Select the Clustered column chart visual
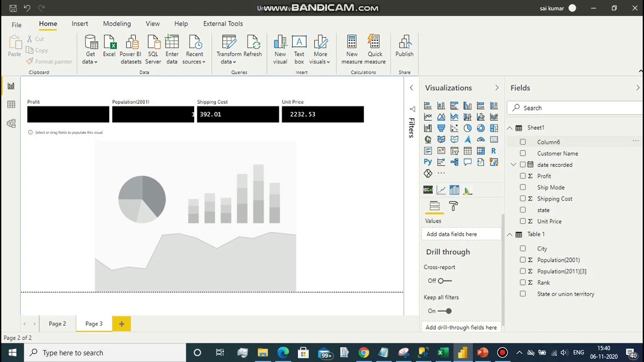The width and height of the screenshot is (644, 362). point(467,106)
